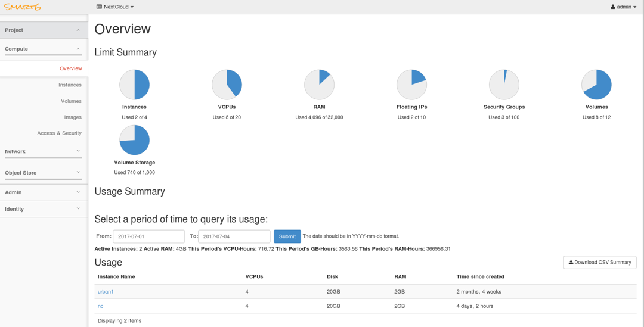
Task: Collapse the Compute sidebar section
Action: point(44,49)
